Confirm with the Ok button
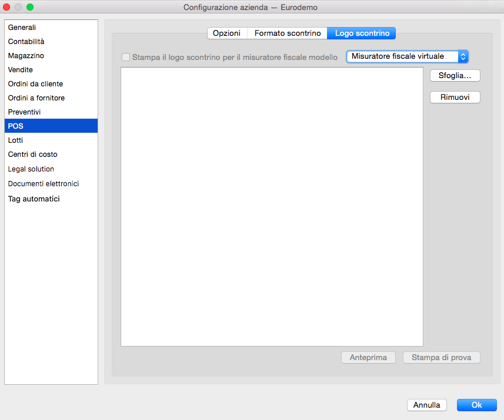The image size is (504, 420). click(x=476, y=405)
